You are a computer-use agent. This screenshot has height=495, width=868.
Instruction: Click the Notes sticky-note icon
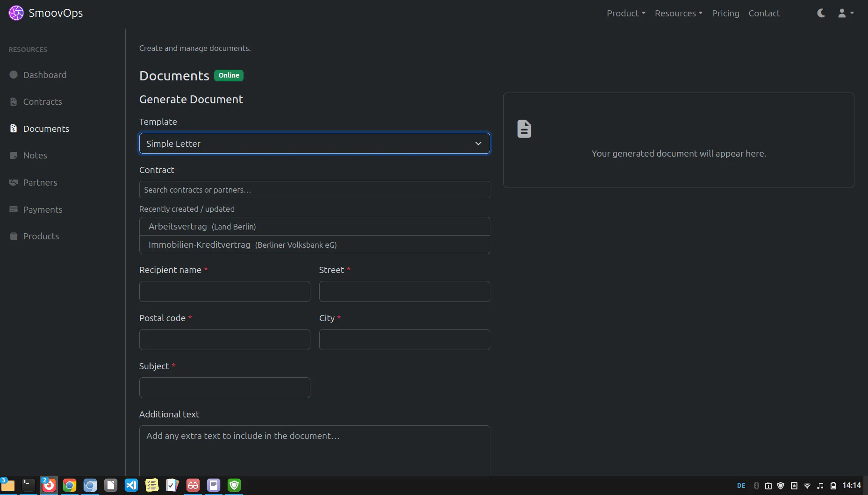pyautogui.click(x=14, y=155)
